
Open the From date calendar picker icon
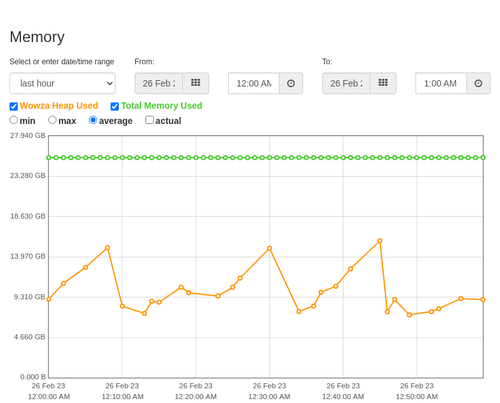pyautogui.click(x=196, y=83)
